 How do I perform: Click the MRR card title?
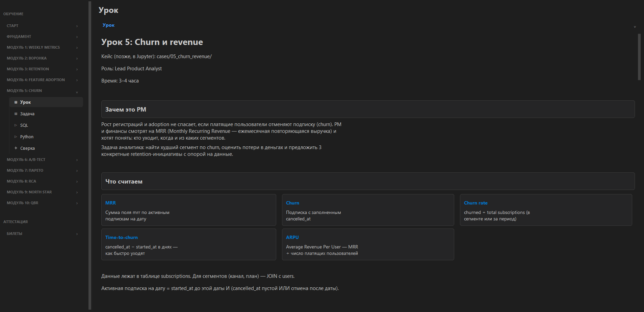click(110, 203)
